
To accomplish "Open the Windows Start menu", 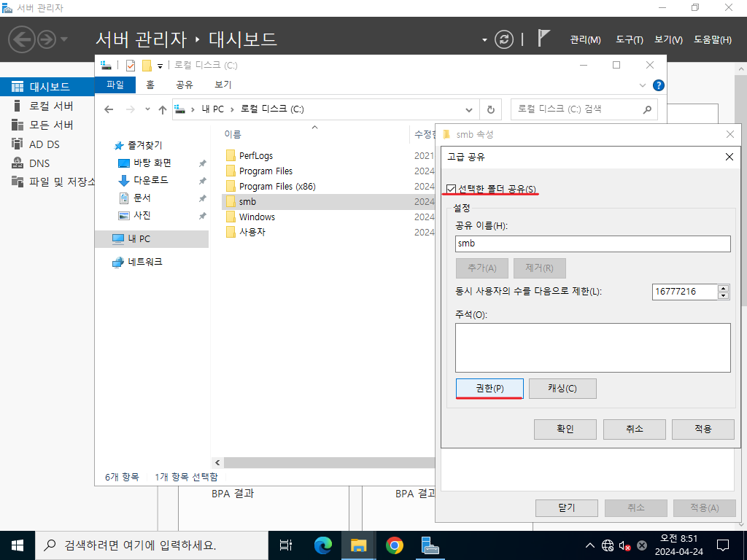I will 18,545.
